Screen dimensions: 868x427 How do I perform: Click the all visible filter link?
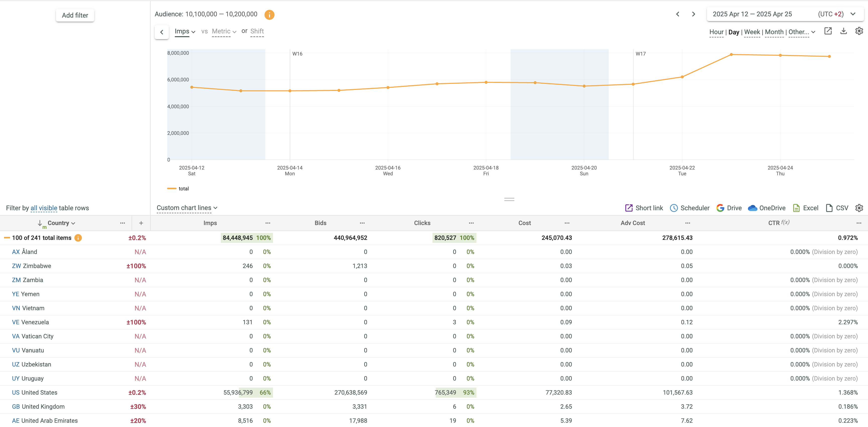[x=44, y=208]
